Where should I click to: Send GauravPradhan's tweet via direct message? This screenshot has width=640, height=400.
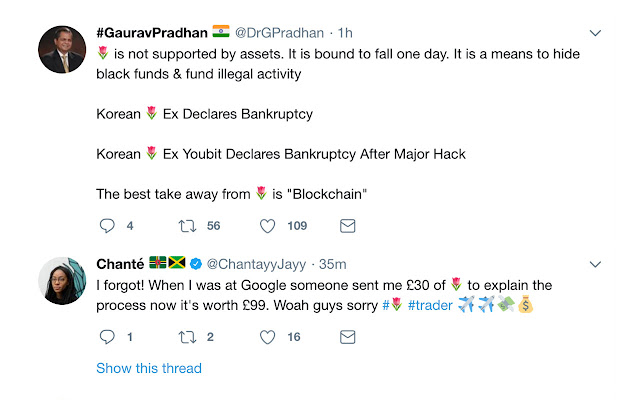[x=348, y=226]
